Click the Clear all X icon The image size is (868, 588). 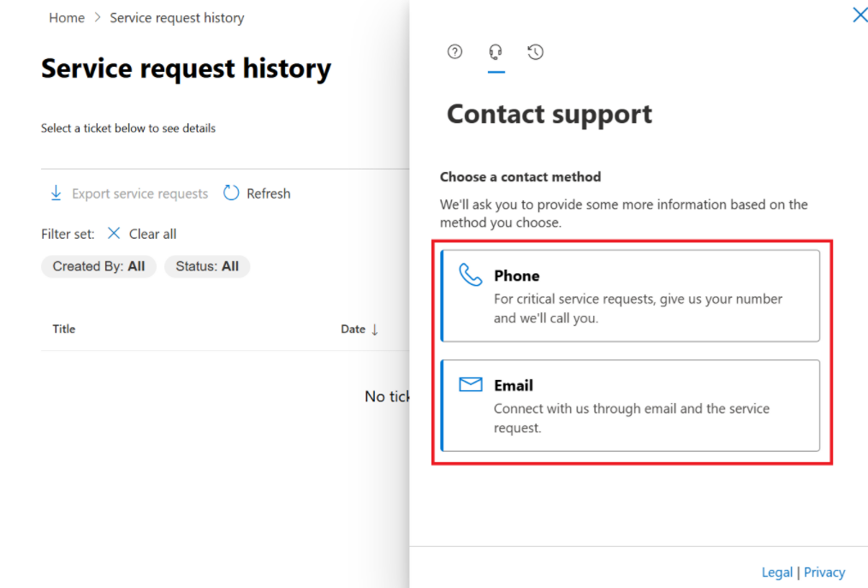[x=114, y=233]
